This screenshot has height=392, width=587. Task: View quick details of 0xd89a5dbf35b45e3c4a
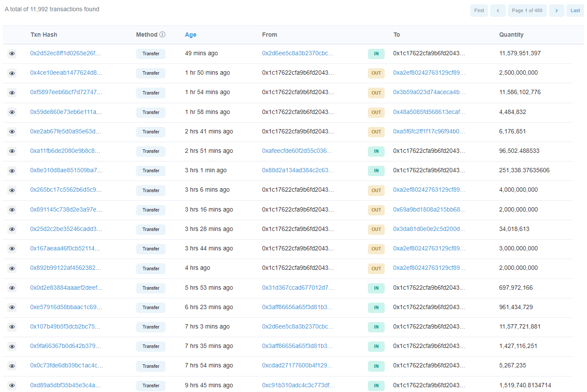click(12, 386)
